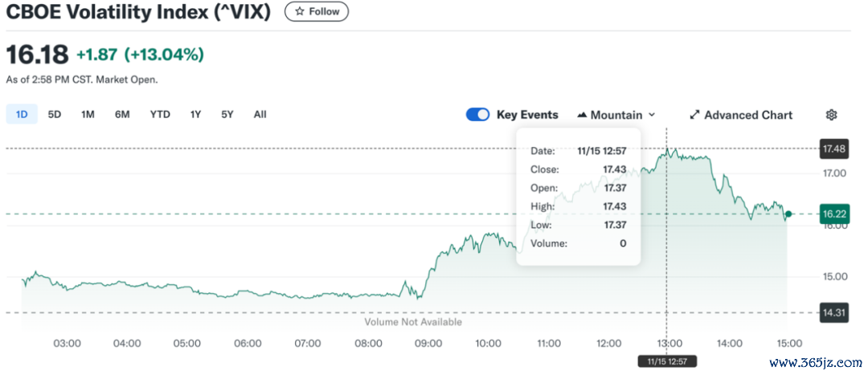Click the +1.87 (+13.04%) change value
This screenshot has height=375, width=868.
coord(140,55)
